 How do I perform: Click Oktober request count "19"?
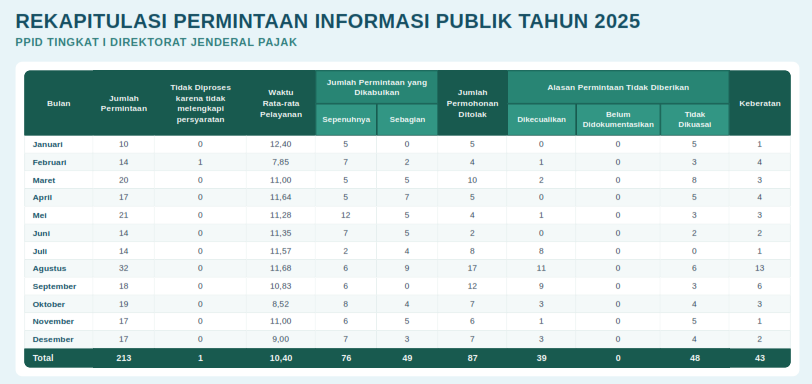click(x=124, y=304)
